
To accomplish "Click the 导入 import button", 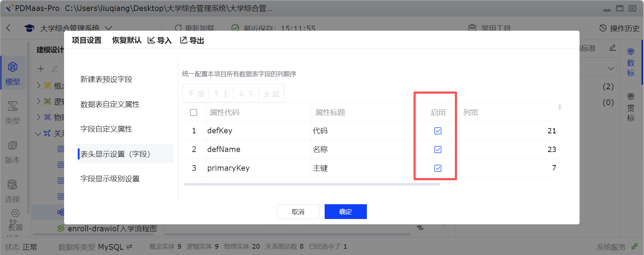I will [x=160, y=40].
